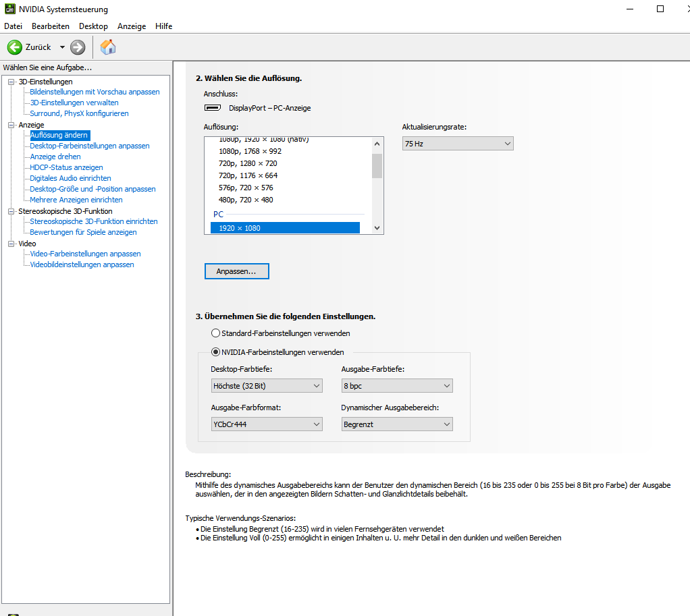Collapse the 3D-Einstellungen tree node
The width and height of the screenshot is (690, 616).
(11, 82)
